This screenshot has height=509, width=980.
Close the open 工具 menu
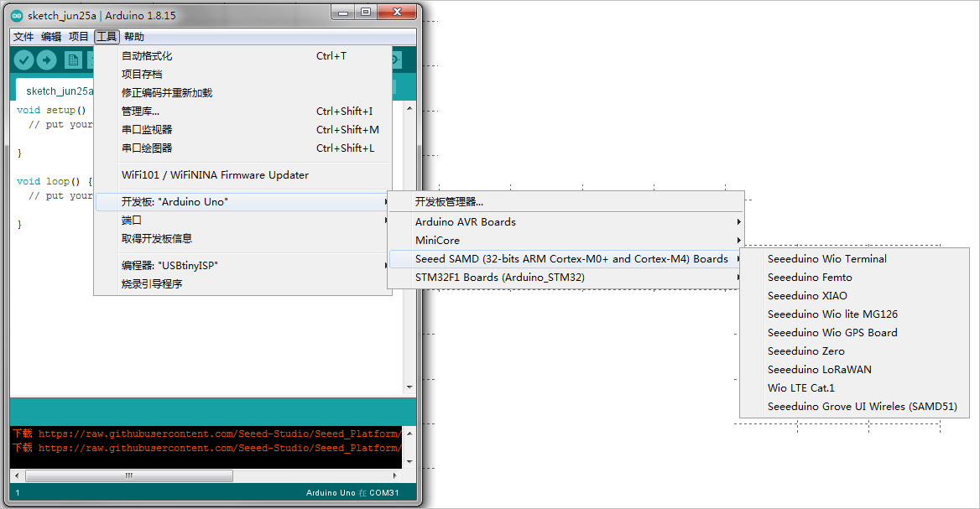(x=107, y=37)
